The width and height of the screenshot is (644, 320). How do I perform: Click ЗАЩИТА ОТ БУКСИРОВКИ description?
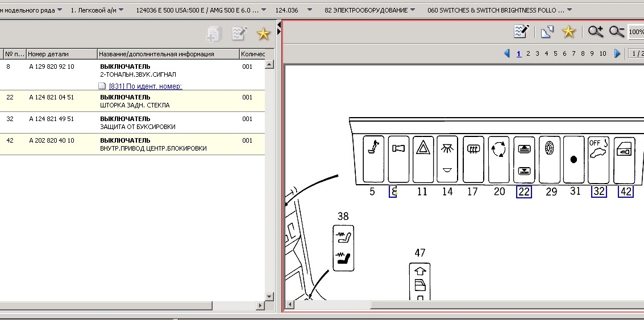138,127
